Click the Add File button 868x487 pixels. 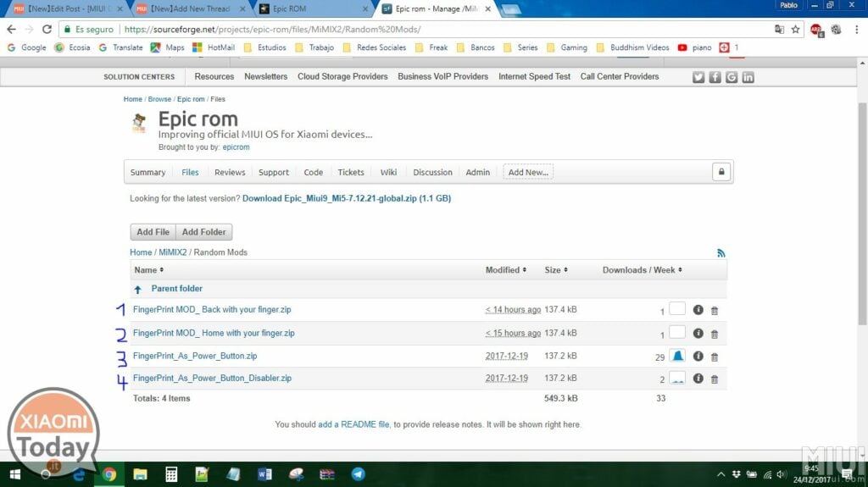coord(153,232)
